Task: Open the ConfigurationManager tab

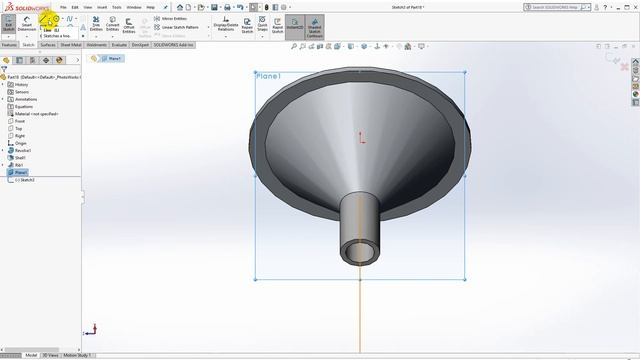Action: (x=33, y=60)
